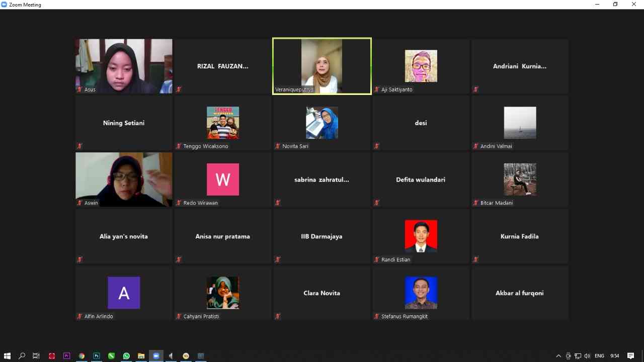Select Aswin's video tile
The width and height of the screenshot is (644, 362).
(x=124, y=179)
